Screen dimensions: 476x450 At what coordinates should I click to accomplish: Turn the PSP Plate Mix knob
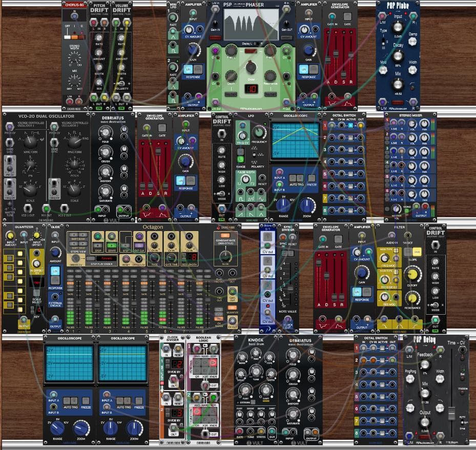tap(398, 84)
